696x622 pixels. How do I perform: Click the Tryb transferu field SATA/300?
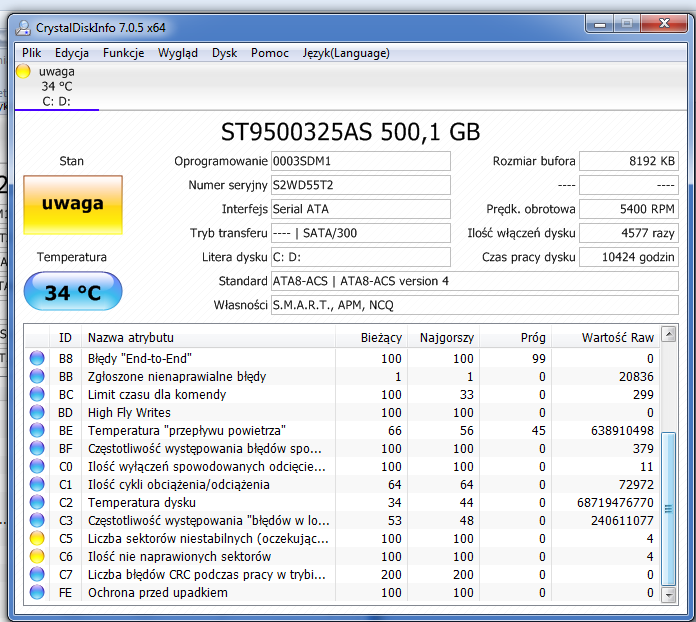pos(360,233)
